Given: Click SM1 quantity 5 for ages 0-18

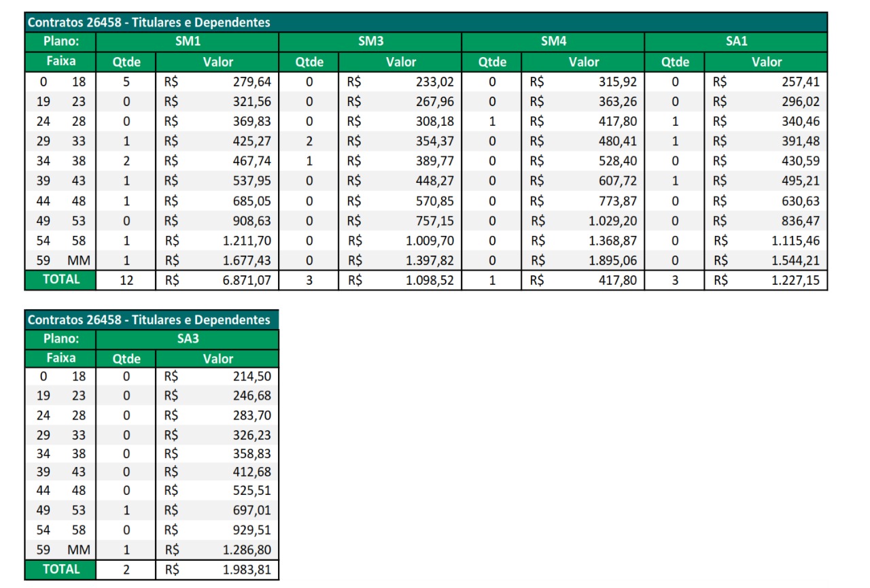Looking at the screenshot, I should click(x=126, y=82).
